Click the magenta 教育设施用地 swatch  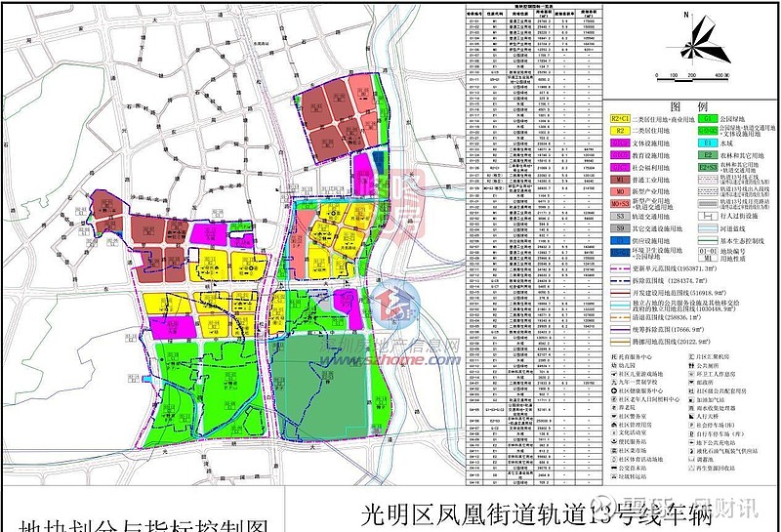point(620,155)
